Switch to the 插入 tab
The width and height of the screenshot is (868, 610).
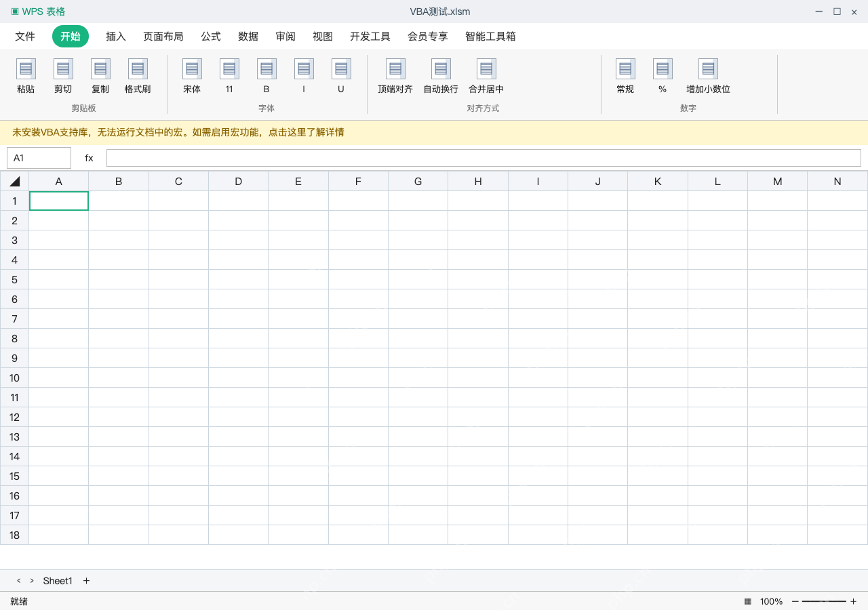click(x=116, y=37)
